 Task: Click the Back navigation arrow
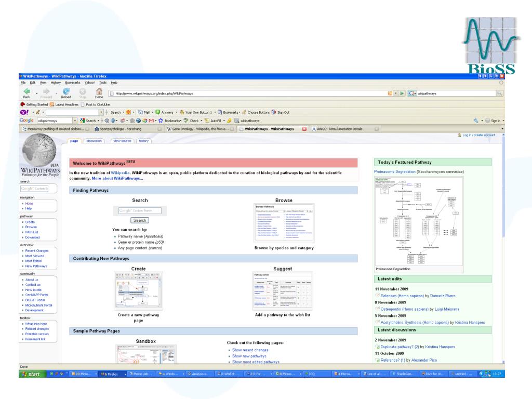[x=27, y=91]
